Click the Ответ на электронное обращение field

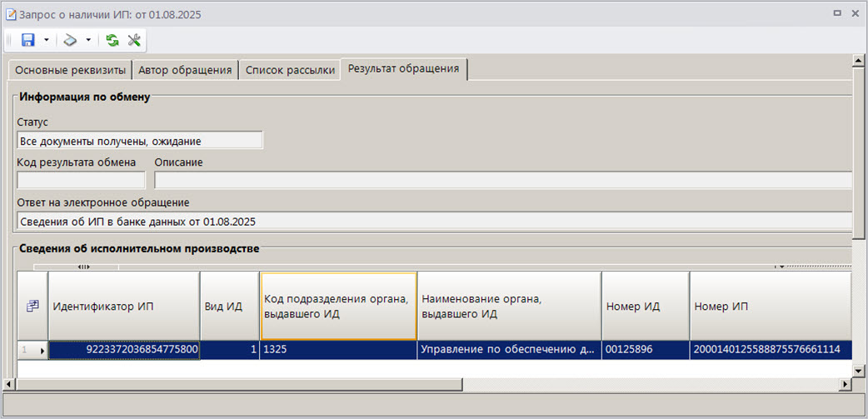coord(433,222)
